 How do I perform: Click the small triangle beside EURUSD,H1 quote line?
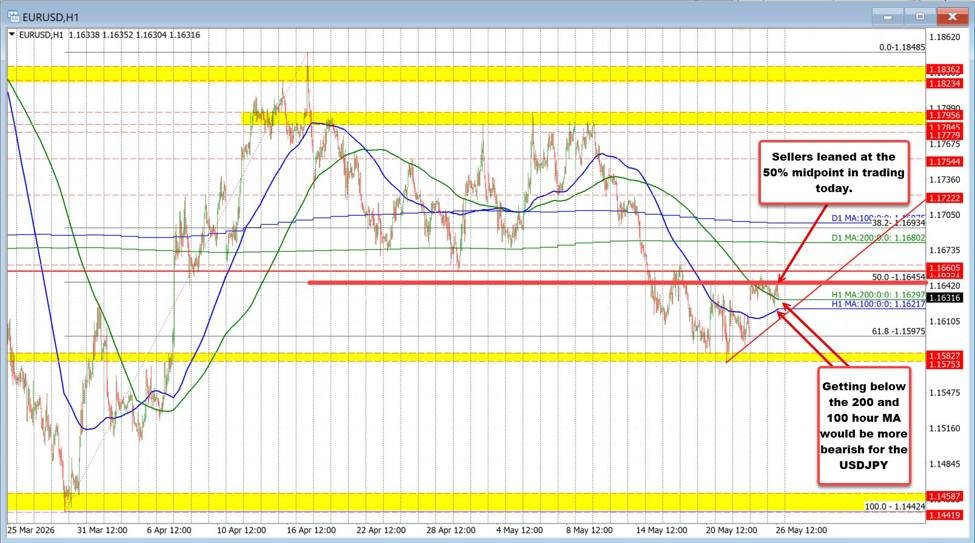pyautogui.click(x=12, y=35)
